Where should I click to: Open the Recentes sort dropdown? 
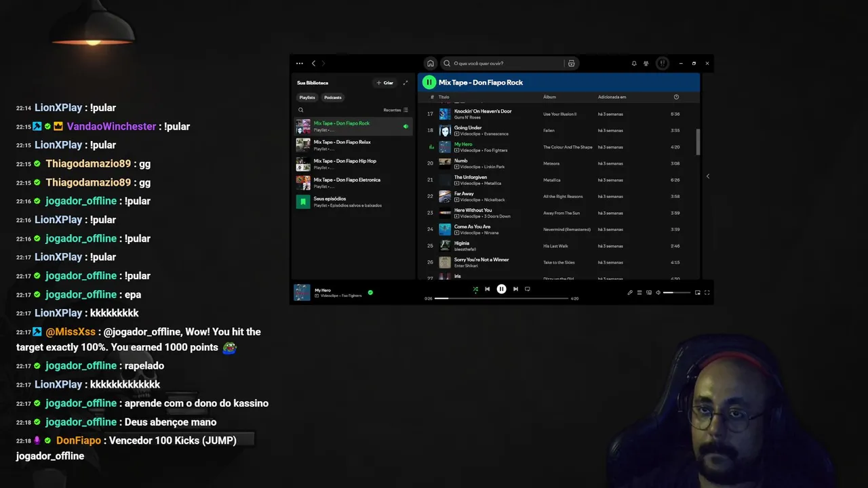[396, 110]
